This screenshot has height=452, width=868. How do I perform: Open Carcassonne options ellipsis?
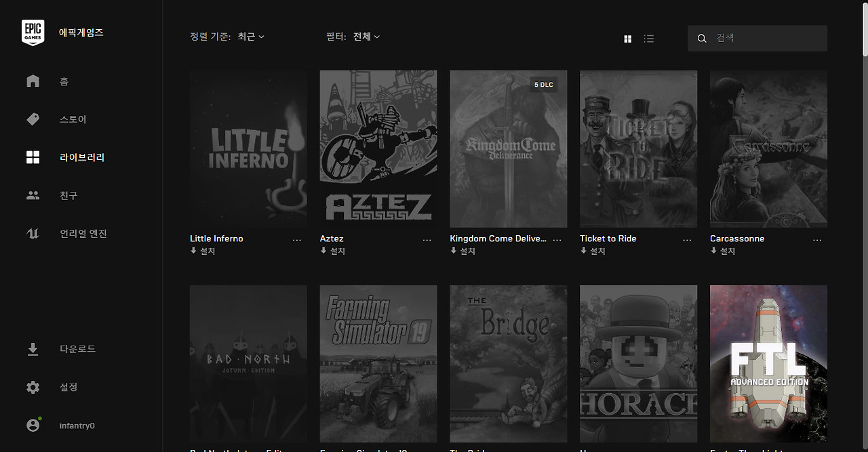(817, 240)
